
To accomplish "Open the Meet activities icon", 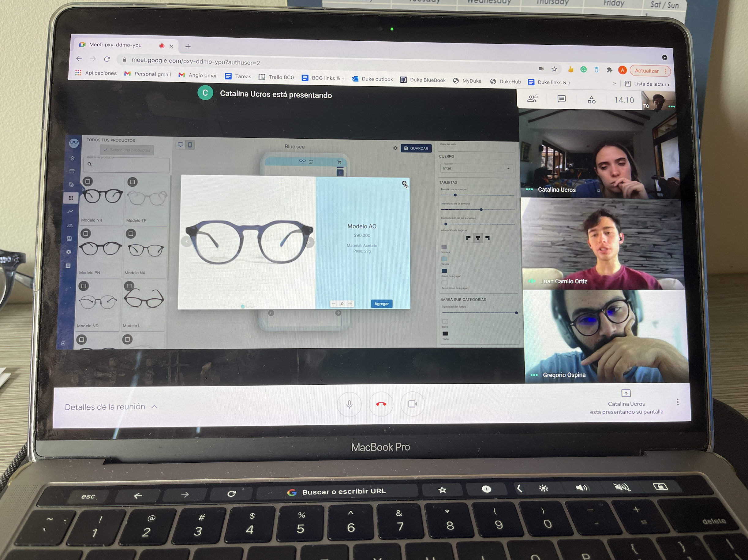I will [x=591, y=100].
